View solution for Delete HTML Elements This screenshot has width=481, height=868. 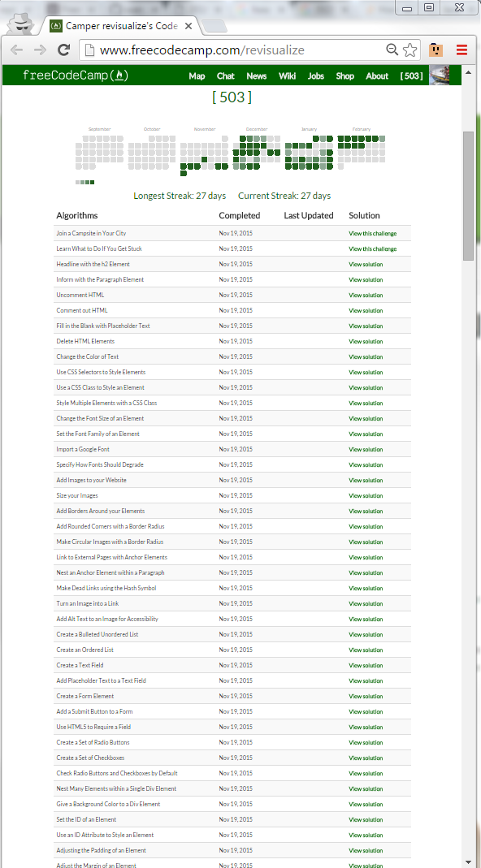pyautogui.click(x=366, y=342)
